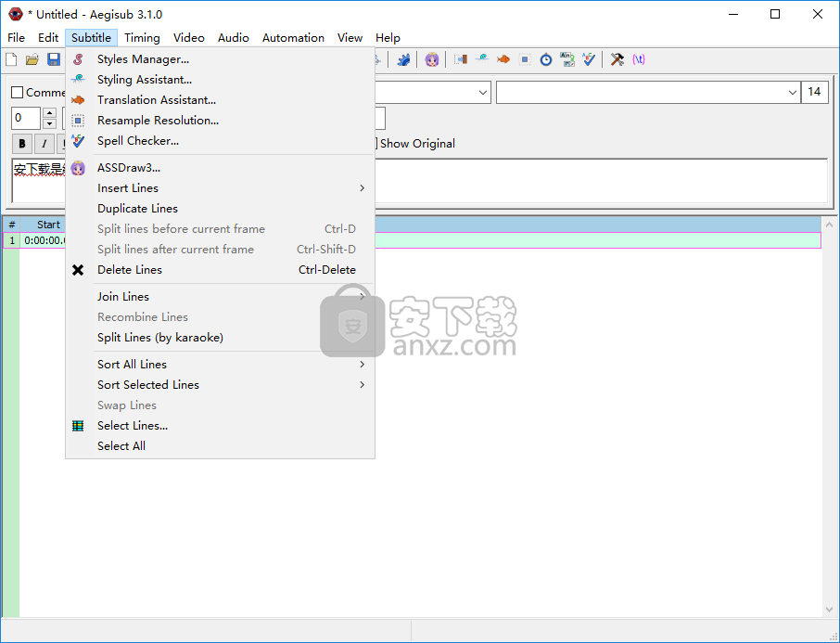This screenshot has height=643, width=840.
Task: Click the layer number input field
Action: tap(26, 119)
